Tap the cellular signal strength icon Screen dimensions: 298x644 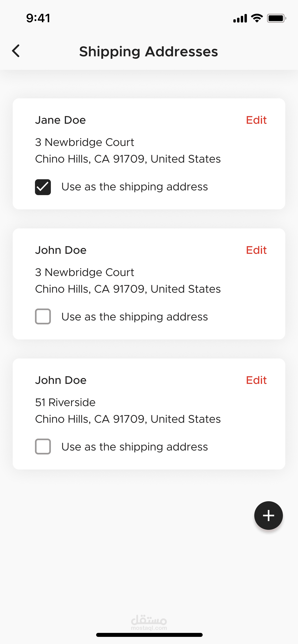coord(240,18)
